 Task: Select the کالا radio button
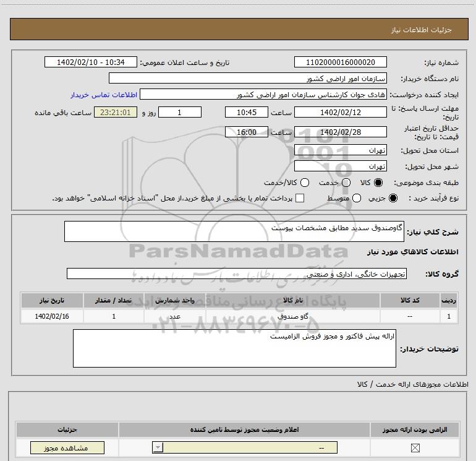(378, 183)
